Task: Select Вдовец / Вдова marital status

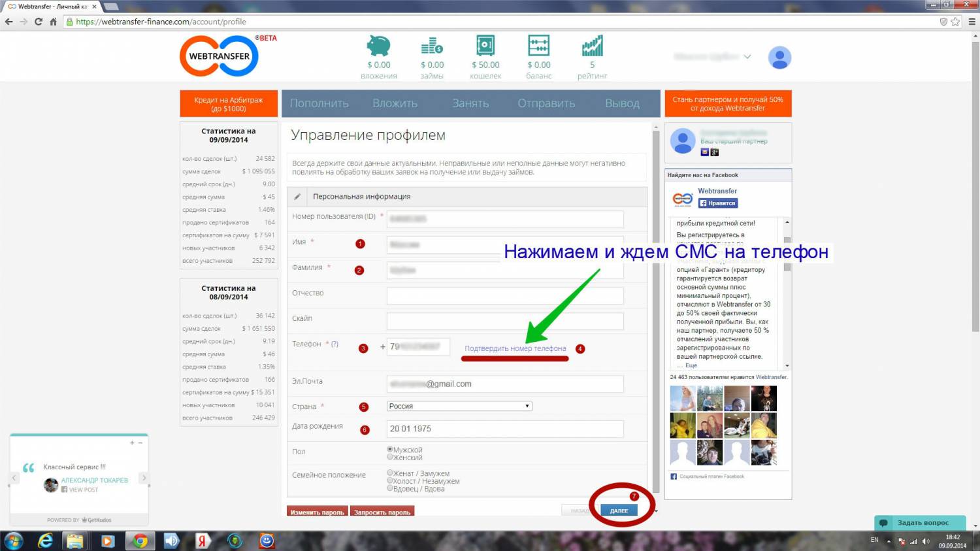Action: coord(390,488)
